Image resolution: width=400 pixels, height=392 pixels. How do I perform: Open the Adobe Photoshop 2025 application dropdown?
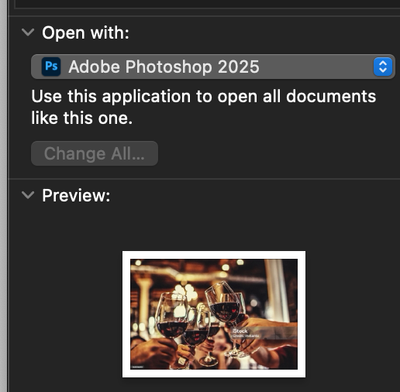pos(213,67)
